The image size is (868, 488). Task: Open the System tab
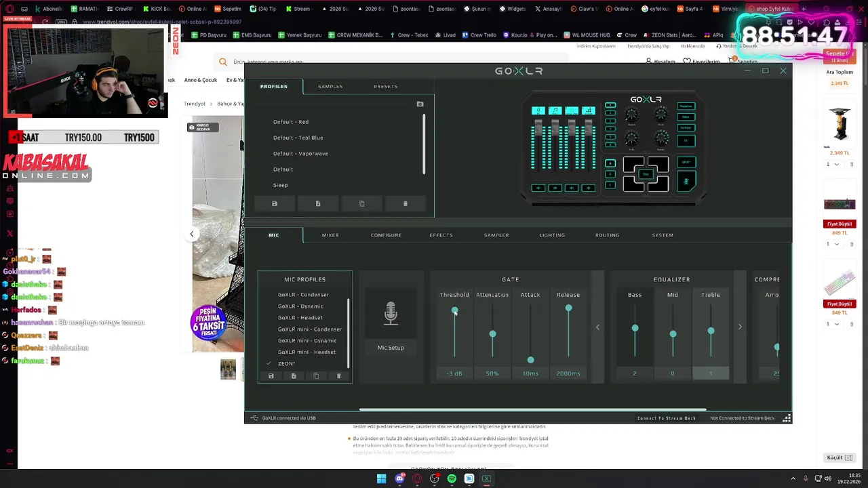(663, 235)
